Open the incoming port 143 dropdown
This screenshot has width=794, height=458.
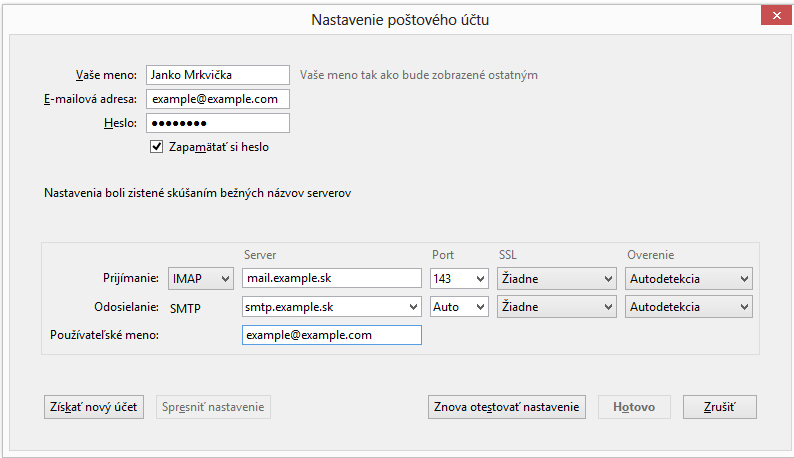(458, 279)
